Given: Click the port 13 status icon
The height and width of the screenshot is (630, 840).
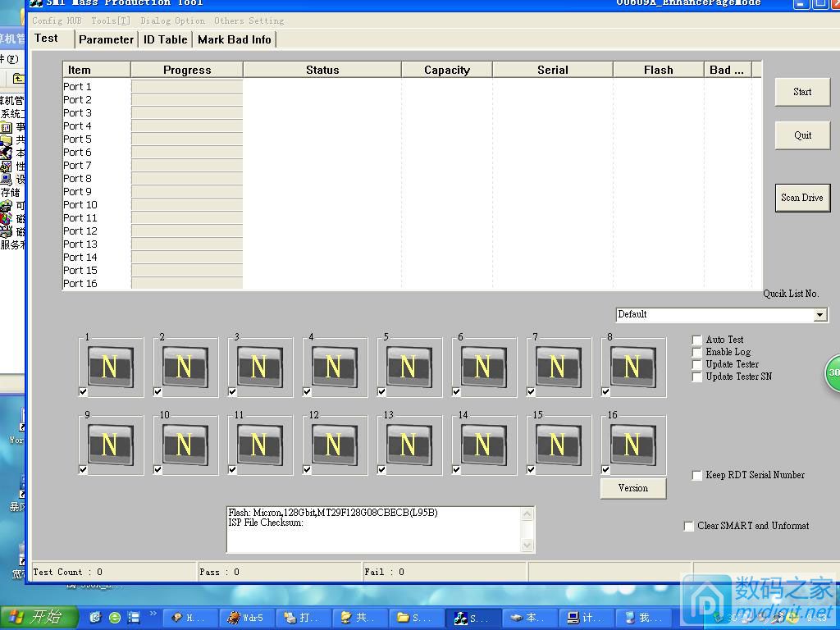Looking at the screenshot, I should click(409, 445).
